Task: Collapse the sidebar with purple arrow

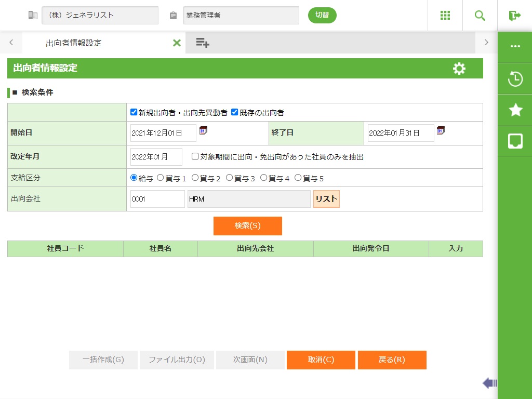Action: pos(489,383)
